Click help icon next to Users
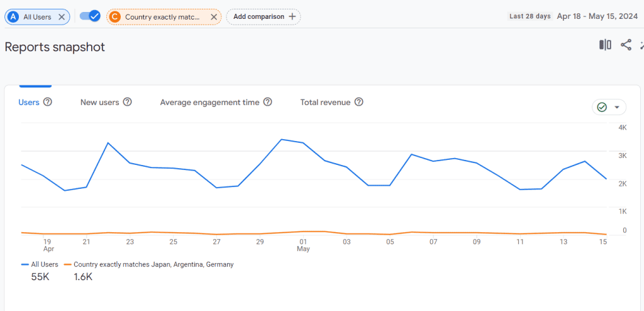 (x=47, y=102)
